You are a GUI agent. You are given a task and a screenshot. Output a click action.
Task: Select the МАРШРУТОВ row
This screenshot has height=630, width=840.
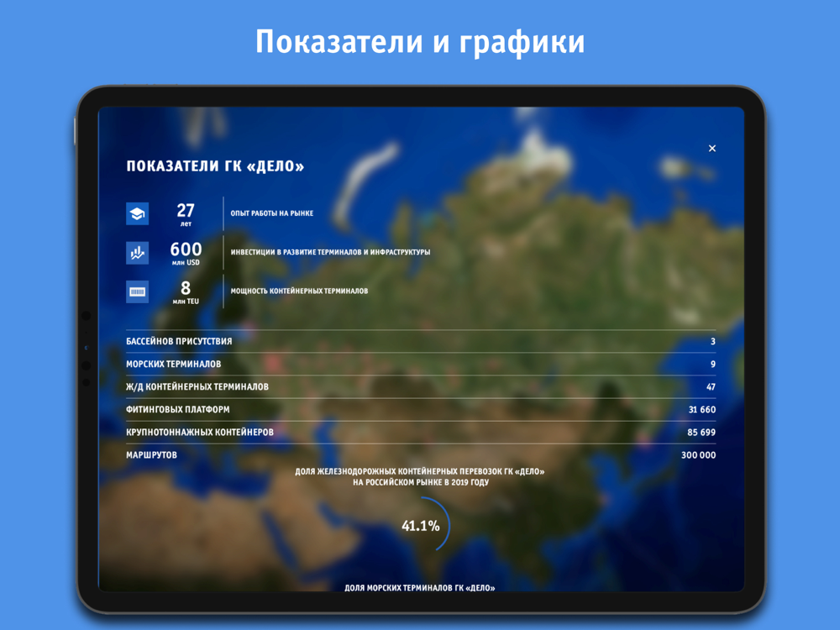pos(421,454)
